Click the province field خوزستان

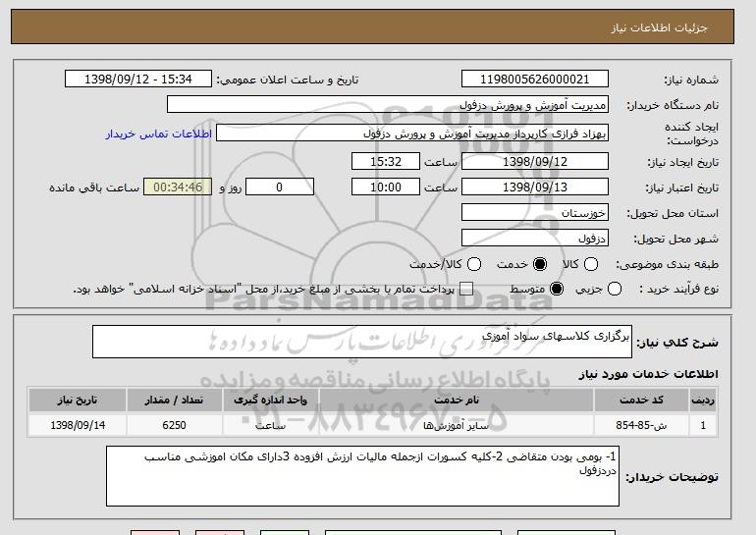(x=535, y=213)
